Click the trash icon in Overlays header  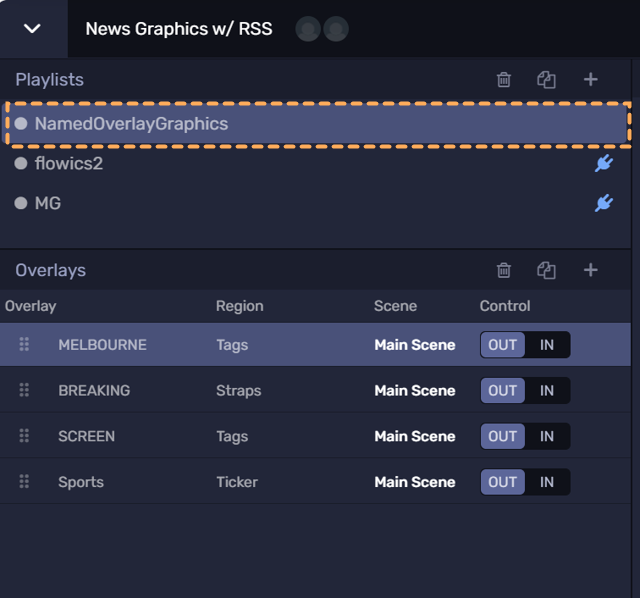[x=504, y=270]
